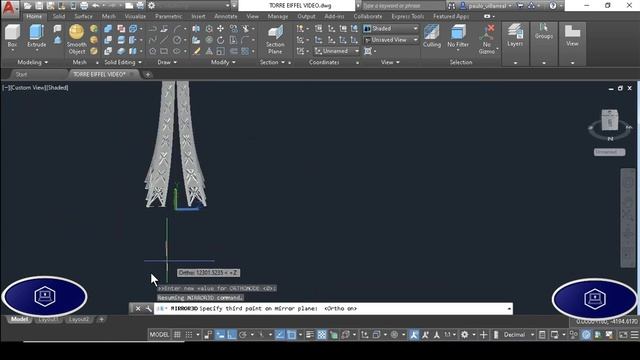
Task: Select the Rotate tool in Modify
Action: coord(220,40)
